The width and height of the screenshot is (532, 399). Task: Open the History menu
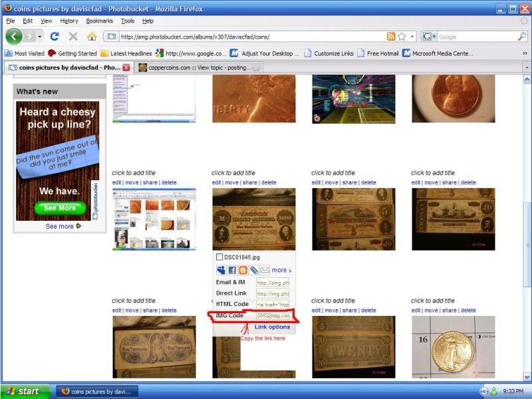(x=69, y=21)
